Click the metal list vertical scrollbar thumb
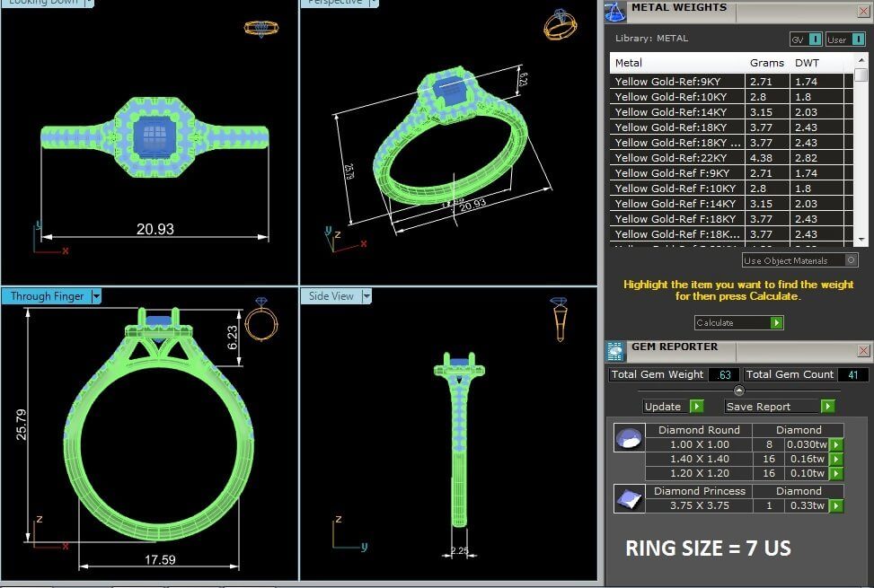Screen dimensions: 874x588 pyautogui.click(x=861, y=75)
